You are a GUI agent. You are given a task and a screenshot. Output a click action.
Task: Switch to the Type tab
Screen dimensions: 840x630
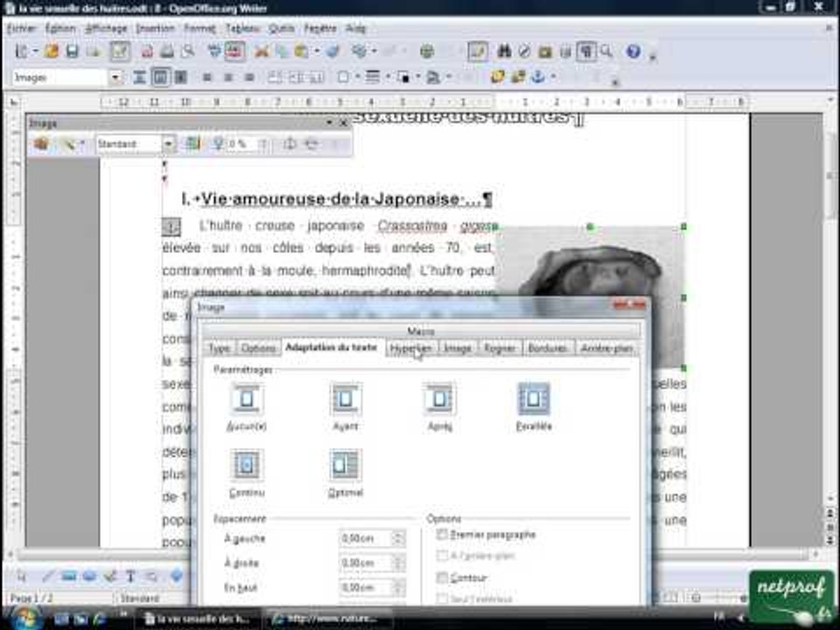click(219, 348)
